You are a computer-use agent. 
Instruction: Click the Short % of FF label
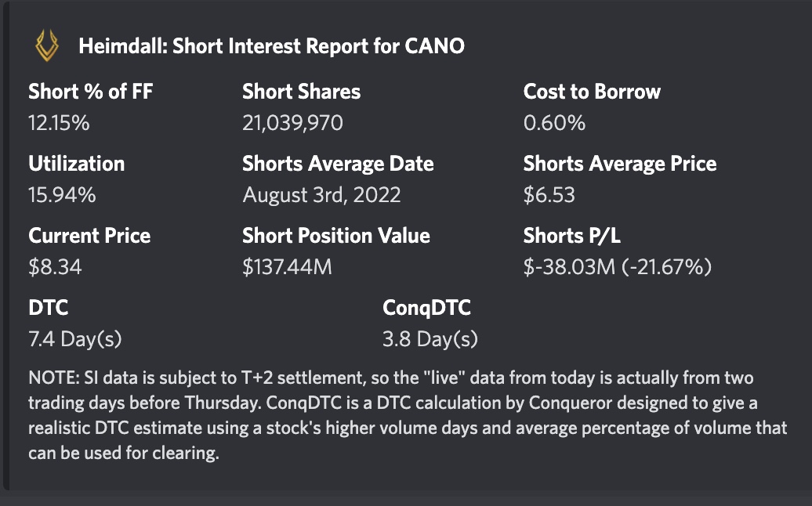[x=91, y=92]
